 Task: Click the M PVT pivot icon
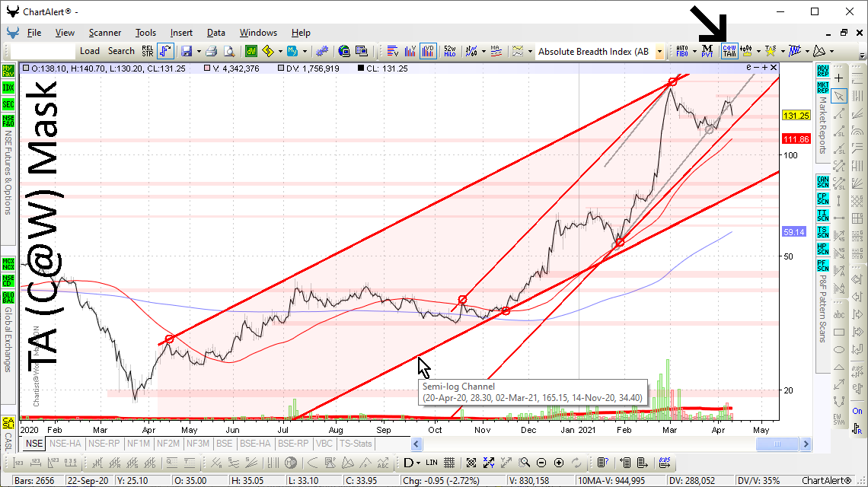pos(707,52)
